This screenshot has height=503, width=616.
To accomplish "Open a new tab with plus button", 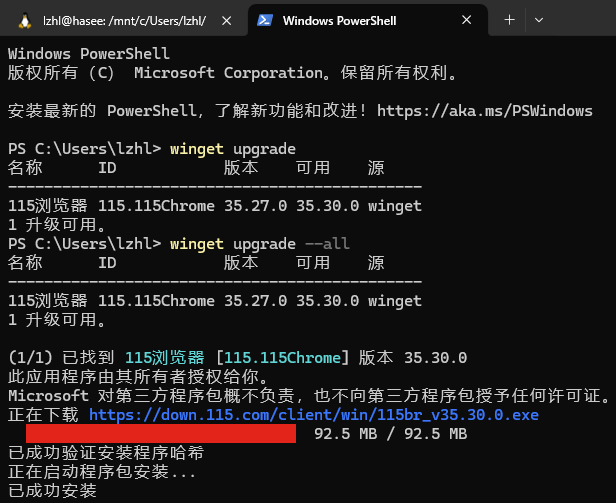I will (510, 20).
